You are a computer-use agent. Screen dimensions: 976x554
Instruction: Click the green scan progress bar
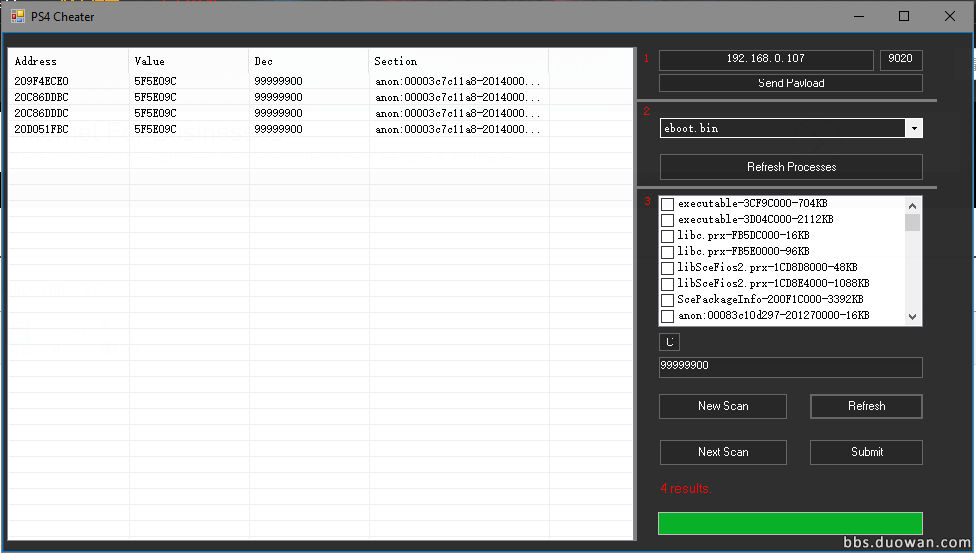pyautogui.click(x=790, y=523)
